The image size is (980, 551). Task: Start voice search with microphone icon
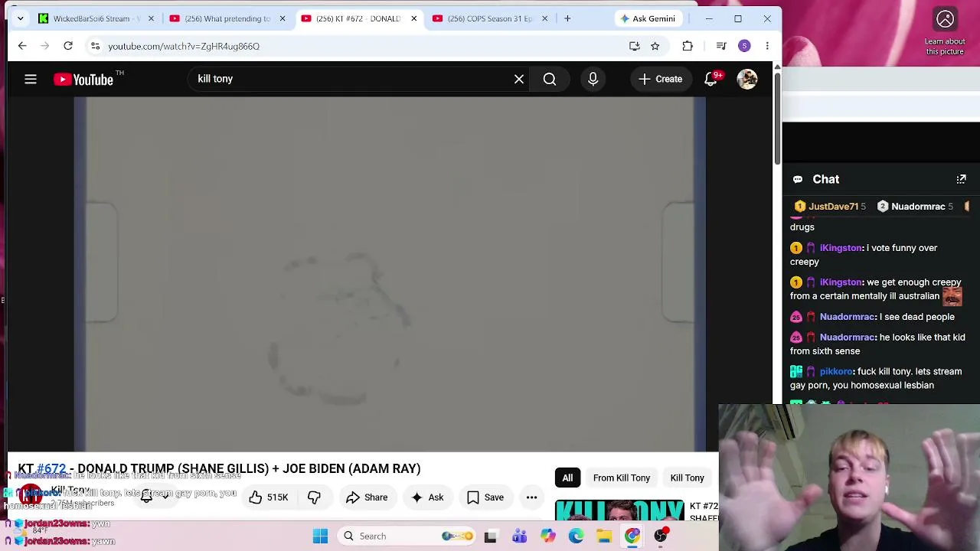tap(593, 79)
